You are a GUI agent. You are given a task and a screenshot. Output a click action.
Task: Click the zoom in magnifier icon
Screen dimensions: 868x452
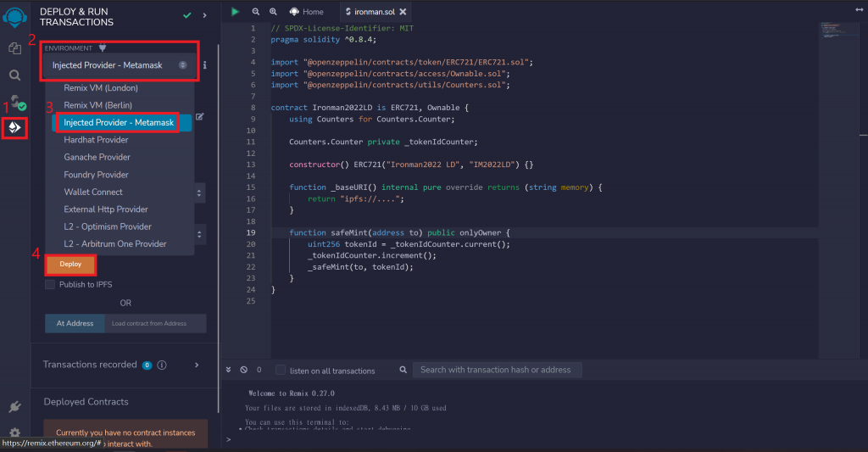coord(273,11)
